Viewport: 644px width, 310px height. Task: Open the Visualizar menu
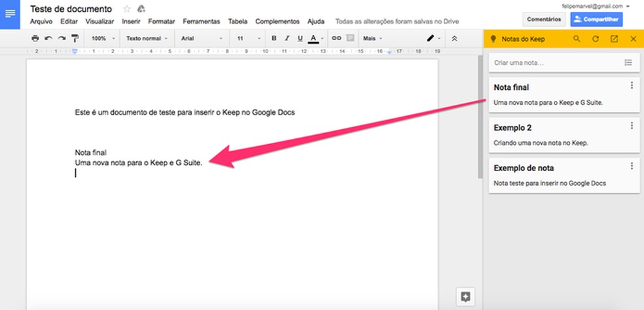click(99, 22)
